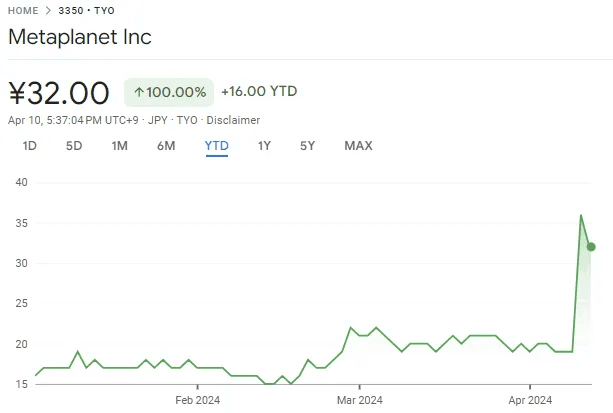The height and width of the screenshot is (413, 613).
Task: Click the Metaplanet Inc heading
Action: [80, 37]
